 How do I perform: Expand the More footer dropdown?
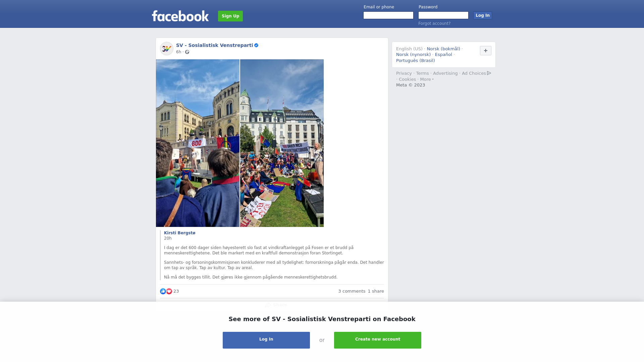coord(427,79)
